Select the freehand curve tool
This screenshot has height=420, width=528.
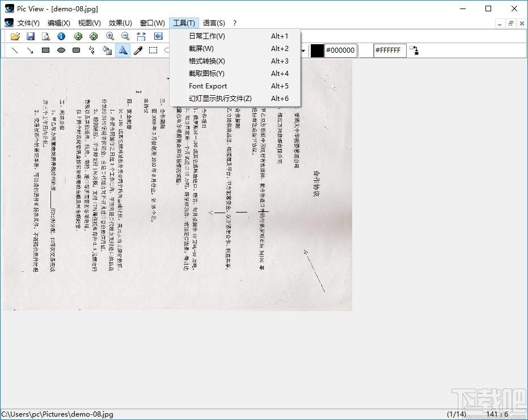click(x=92, y=50)
